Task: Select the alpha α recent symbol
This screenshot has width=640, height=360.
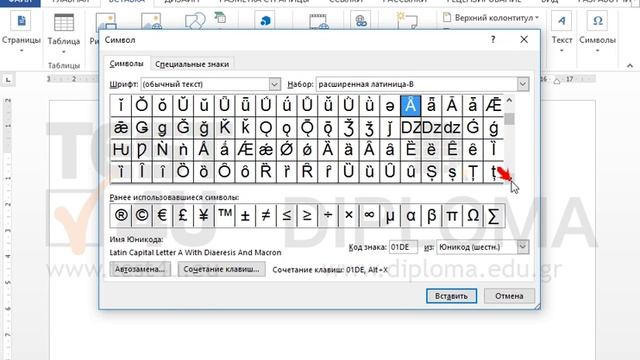Action: [411, 216]
